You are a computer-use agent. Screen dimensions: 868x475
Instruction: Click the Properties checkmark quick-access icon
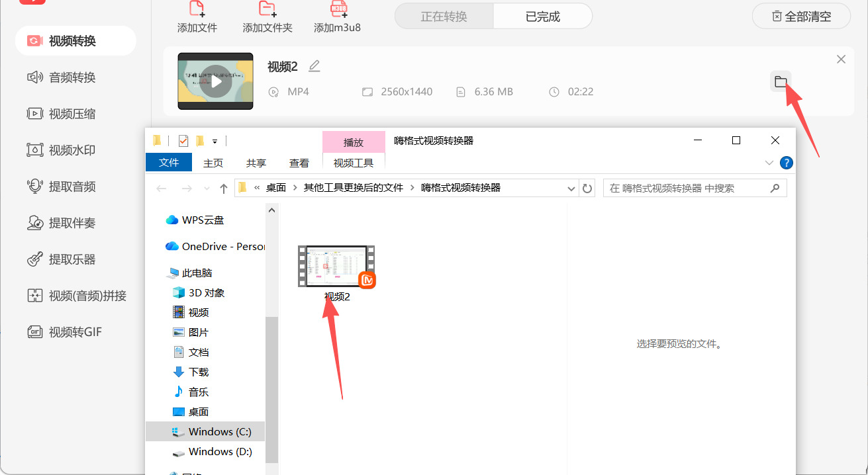pyautogui.click(x=183, y=140)
